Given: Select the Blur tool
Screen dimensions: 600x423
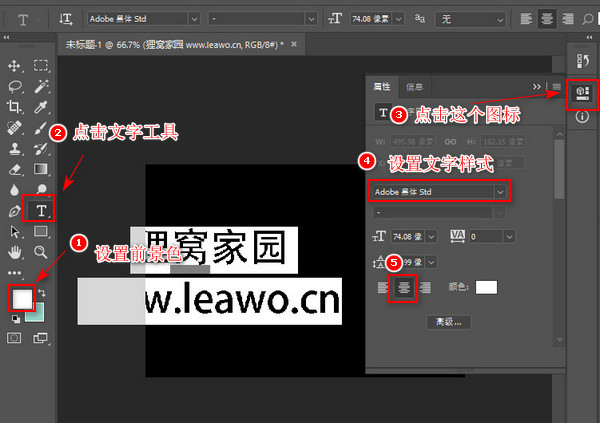Looking at the screenshot, I should click(x=14, y=190).
